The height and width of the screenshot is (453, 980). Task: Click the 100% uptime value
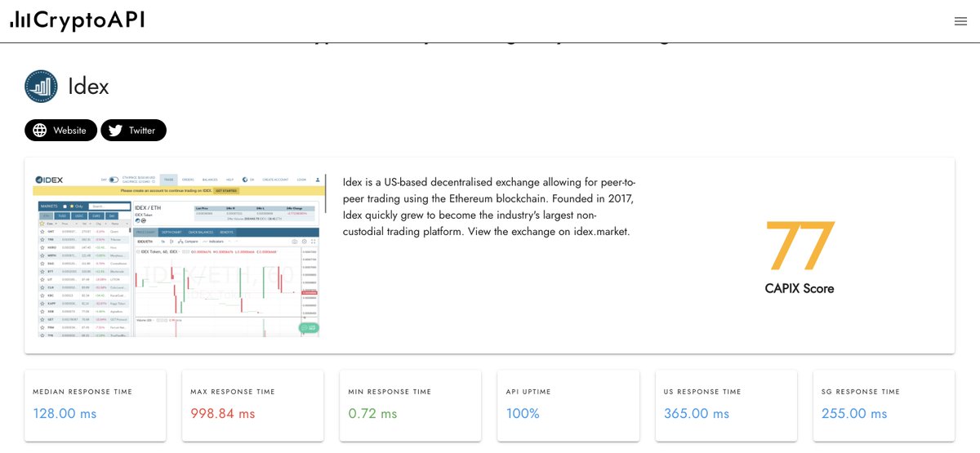pos(523,414)
